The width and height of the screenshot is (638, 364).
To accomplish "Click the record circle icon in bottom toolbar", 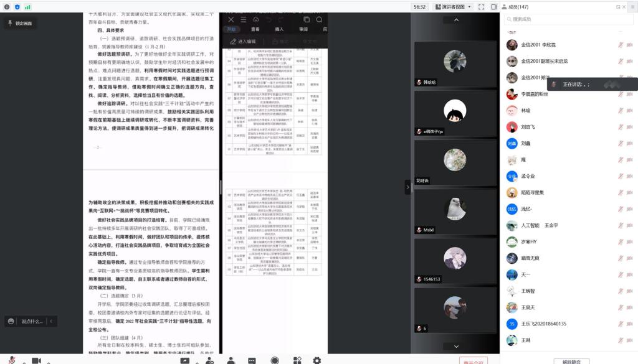I will pos(275,360).
